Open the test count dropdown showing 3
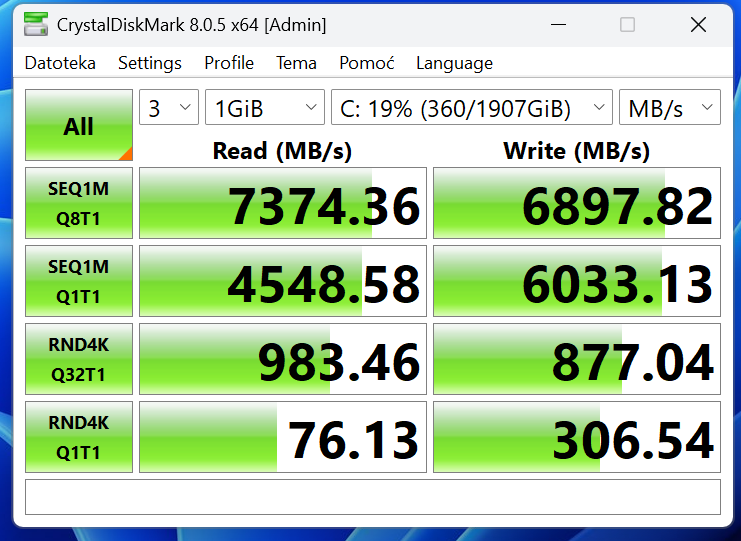Image resolution: width=741 pixels, height=541 pixels. tap(168, 108)
